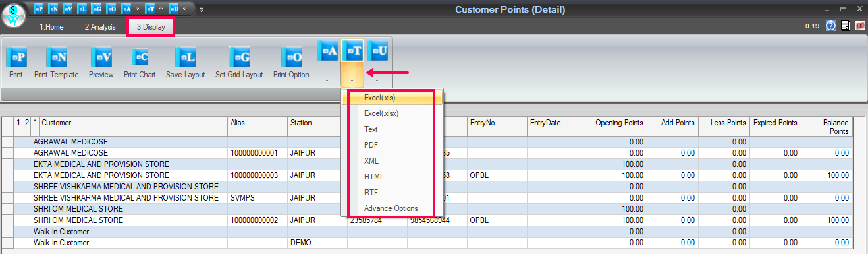Select the 3.Display tab

point(151,27)
